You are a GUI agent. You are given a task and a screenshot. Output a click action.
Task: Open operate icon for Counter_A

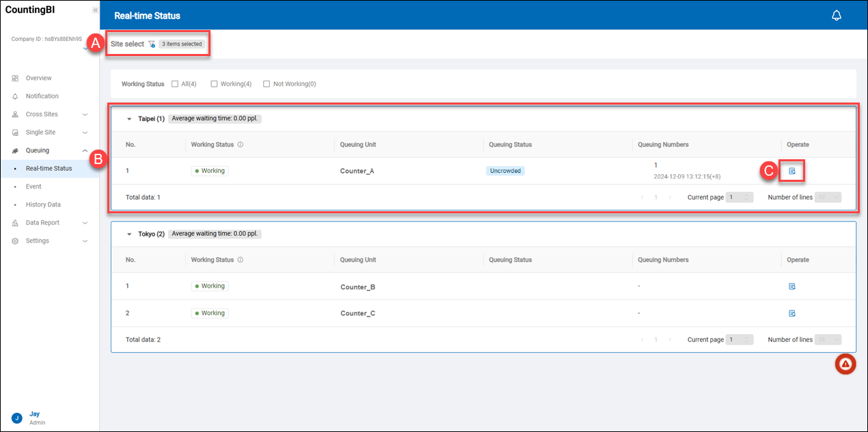(x=792, y=171)
